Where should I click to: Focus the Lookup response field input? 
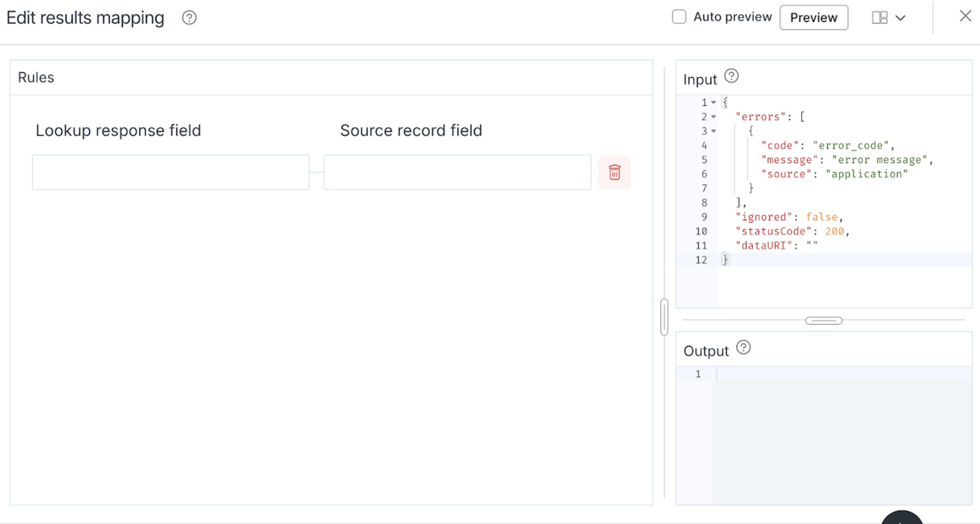[171, 172]
